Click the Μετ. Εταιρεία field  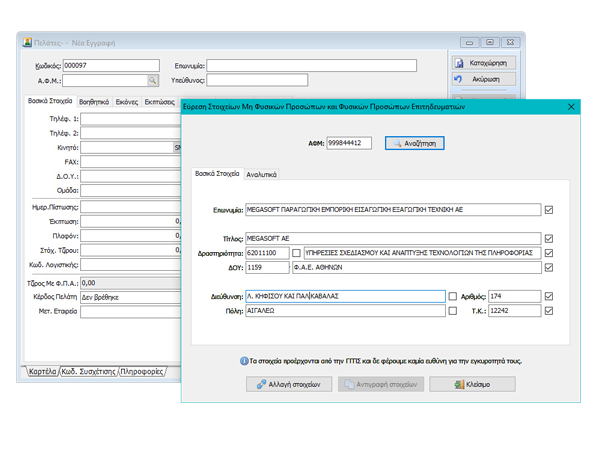[x=130, y=312]
